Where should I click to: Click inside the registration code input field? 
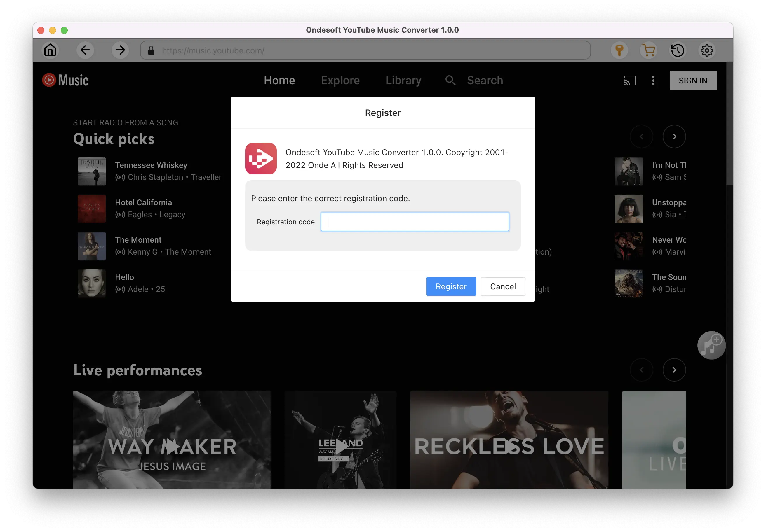coord(415,222)
